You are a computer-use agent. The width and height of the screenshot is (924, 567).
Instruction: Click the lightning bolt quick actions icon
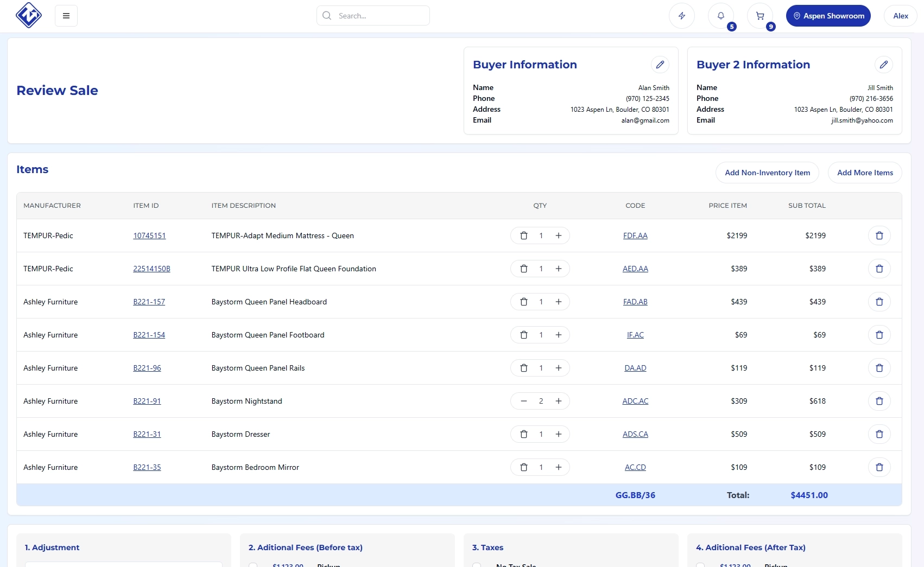pyautogui.click(x=681, y=16)
